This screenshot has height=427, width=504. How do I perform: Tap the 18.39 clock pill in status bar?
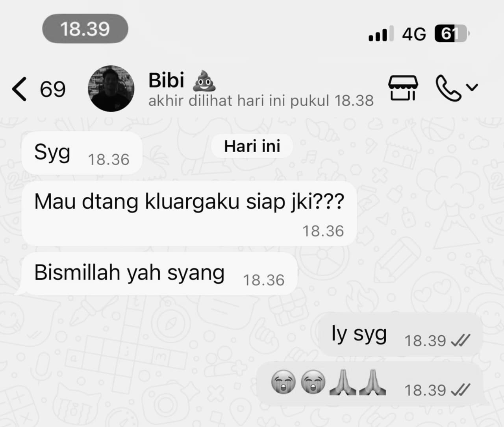click(85, 29)
